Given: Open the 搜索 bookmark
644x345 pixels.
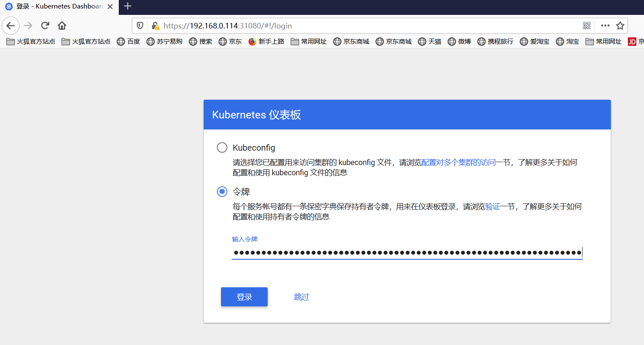Looking at the screenshot, I should (201, 42).
